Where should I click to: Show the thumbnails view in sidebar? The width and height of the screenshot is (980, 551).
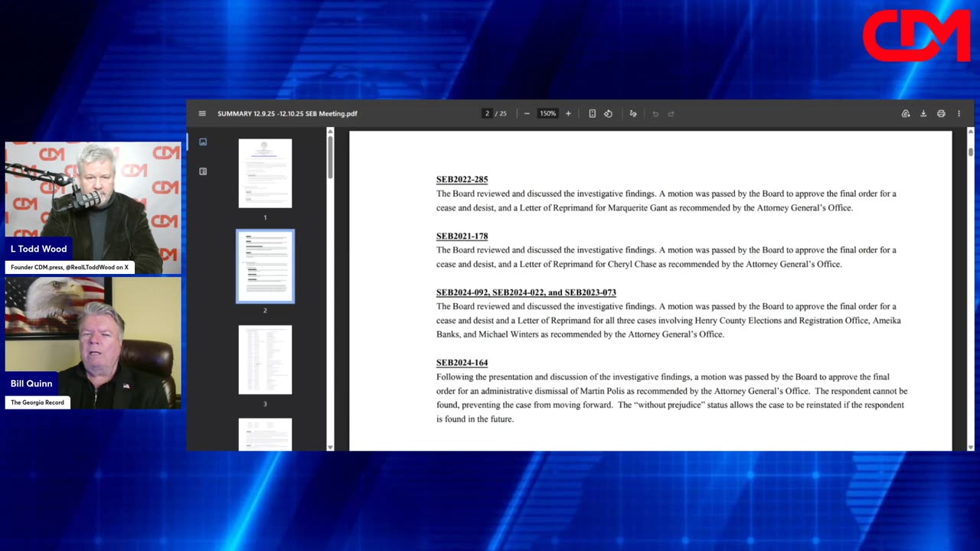203,142
